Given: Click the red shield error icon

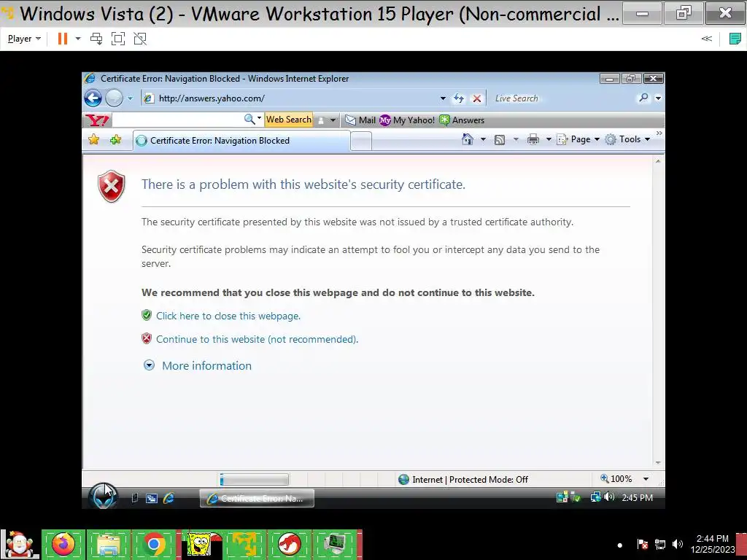Looking at the screenshot, I should tap(112, 186).
